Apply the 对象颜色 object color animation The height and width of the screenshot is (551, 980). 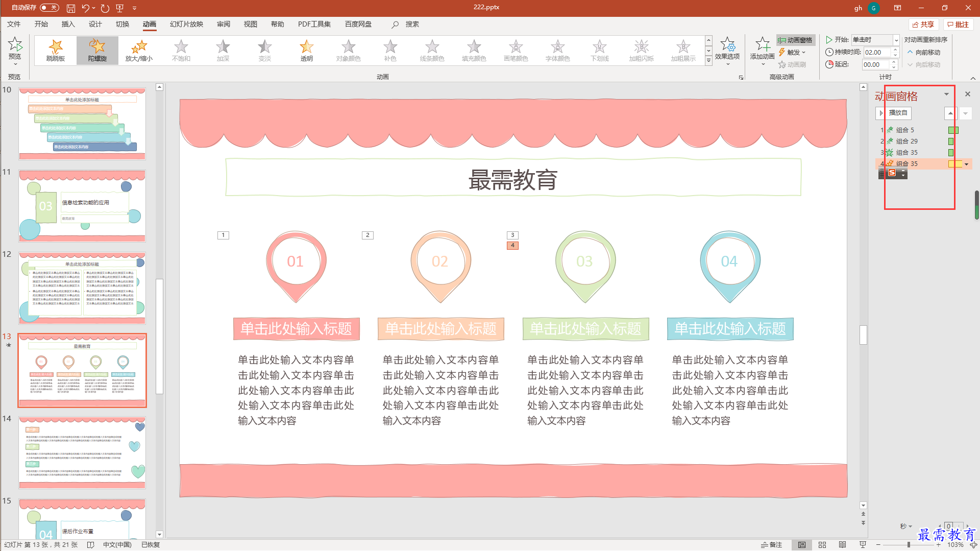[x=349, y=51]
